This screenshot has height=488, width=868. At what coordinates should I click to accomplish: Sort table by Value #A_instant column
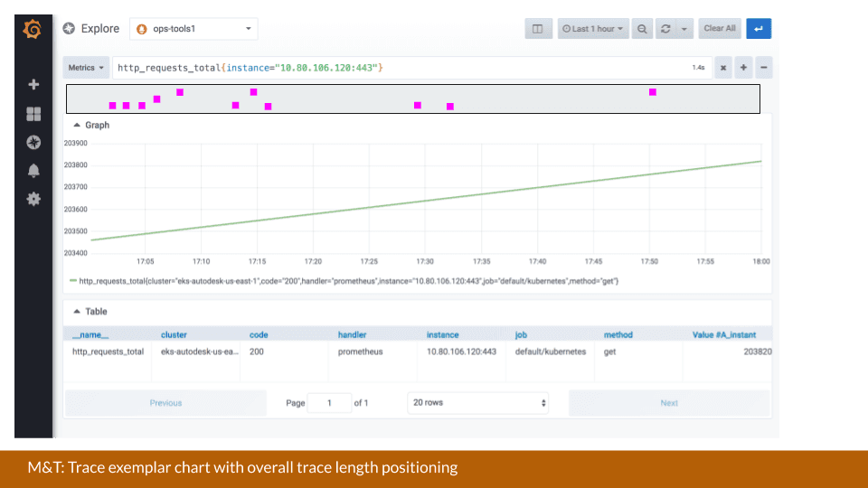(724, 334)
